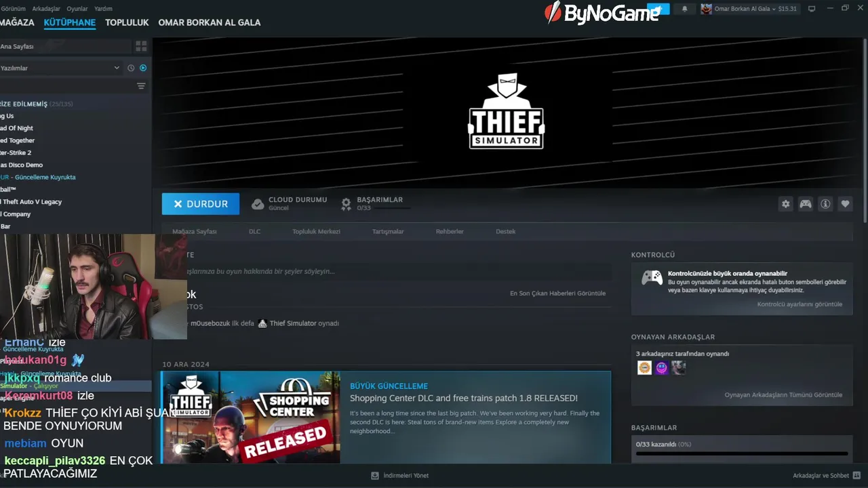Click CLOUD DURUMU Güncel status text
The height and width of the screenshot is (488, 868).
[x=298, y=203]
